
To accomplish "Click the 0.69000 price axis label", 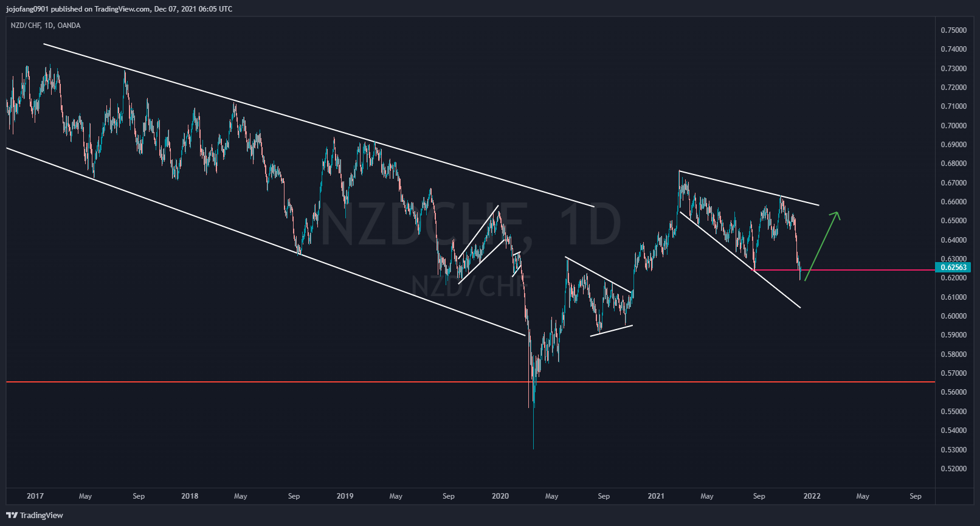I will pyautogui.click(x=953, y=145).
